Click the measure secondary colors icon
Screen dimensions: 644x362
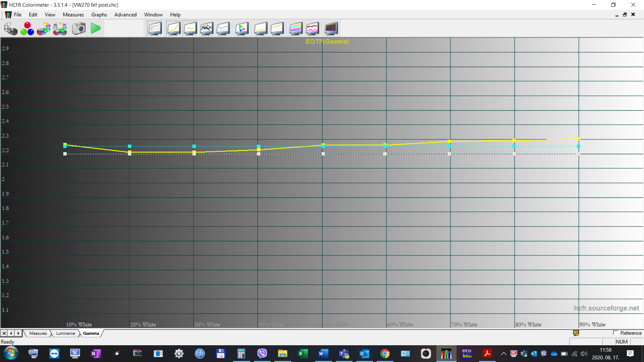[x=44, y=28]
